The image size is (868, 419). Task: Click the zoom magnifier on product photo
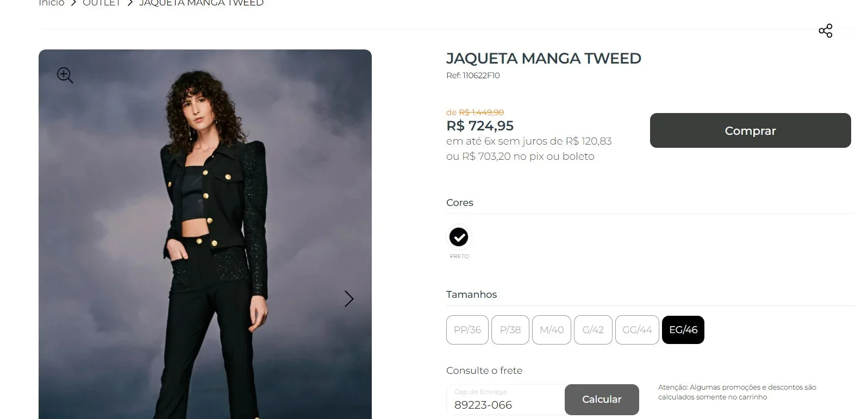coord(65,75)
